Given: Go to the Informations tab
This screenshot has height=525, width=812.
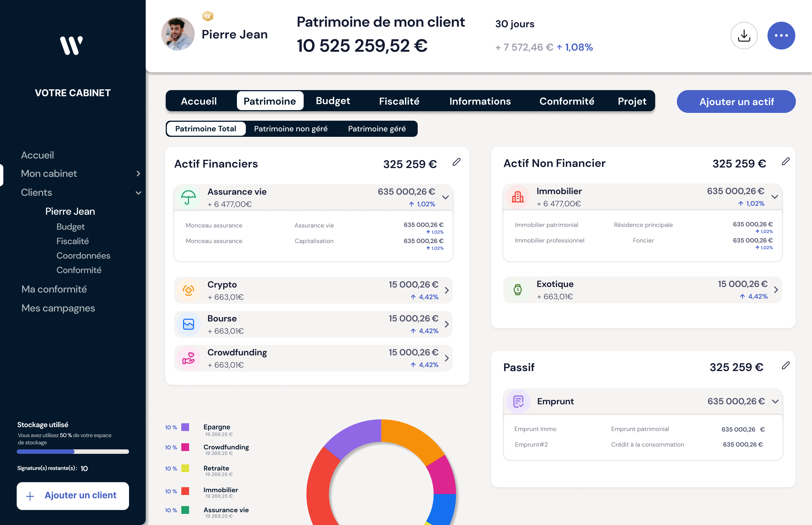Looking at the screenshot, I should [480, 101].
